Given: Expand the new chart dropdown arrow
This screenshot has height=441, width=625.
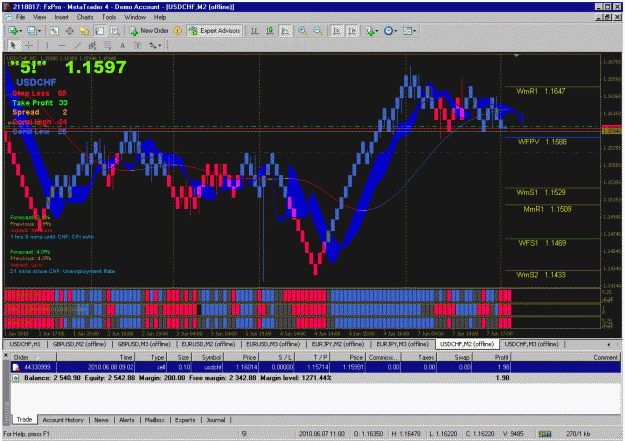Looking at the screenshot, I should (x=20, y=31).
